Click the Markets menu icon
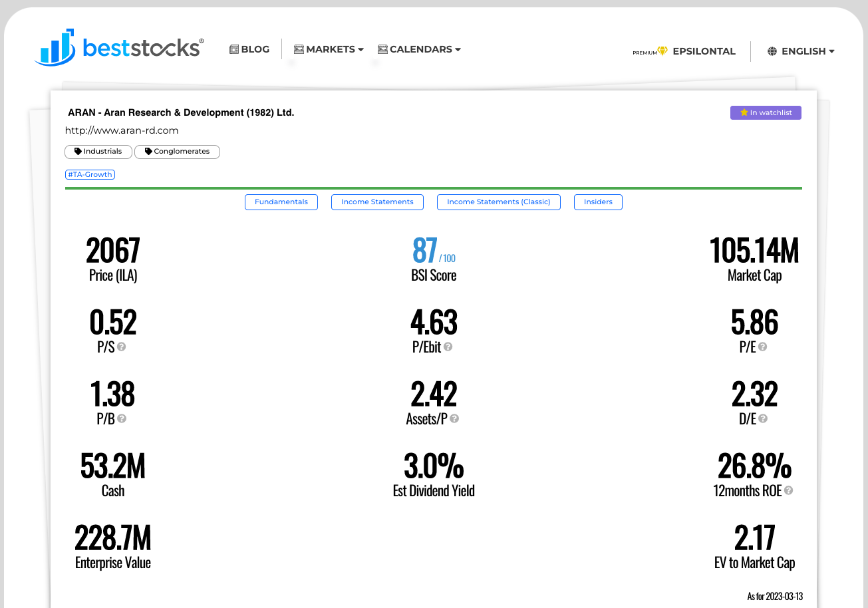The width and height of the screenshot is (868, 608). pyautogui.click(x=299, y=49)
